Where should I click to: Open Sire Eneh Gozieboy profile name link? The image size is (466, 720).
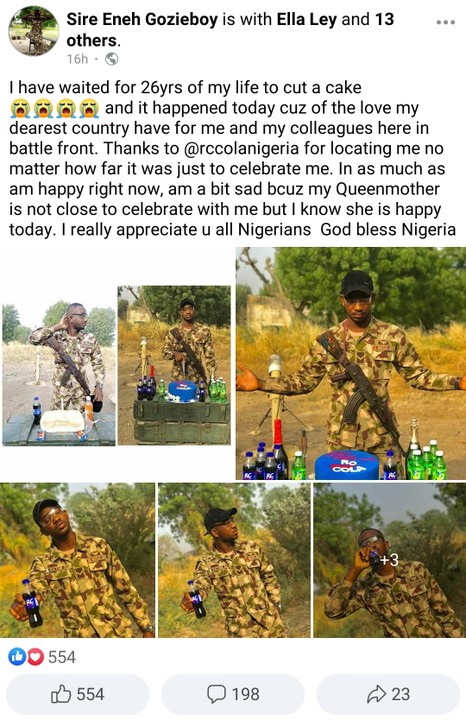pyautogui.click(x=142, y=19)
